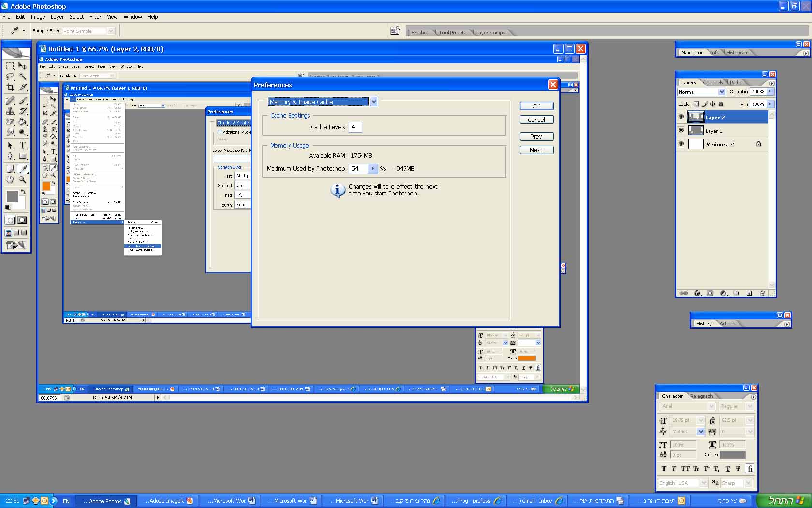Open the Memory & Image Cache dropdown
The image size is (812, 508).
click(x=374, y=102)
